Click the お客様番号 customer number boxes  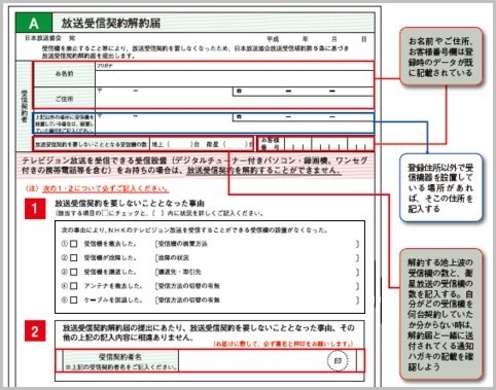click(x=328, y=144)
